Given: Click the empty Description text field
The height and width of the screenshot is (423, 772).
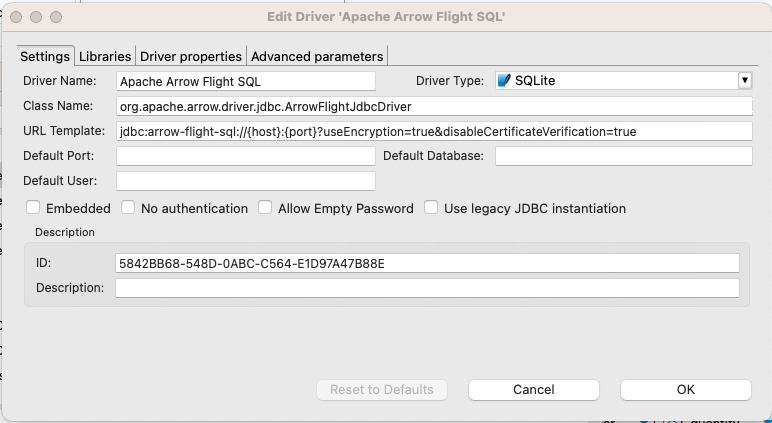Looking at the screenshot, I should click(x=427, y=288).
